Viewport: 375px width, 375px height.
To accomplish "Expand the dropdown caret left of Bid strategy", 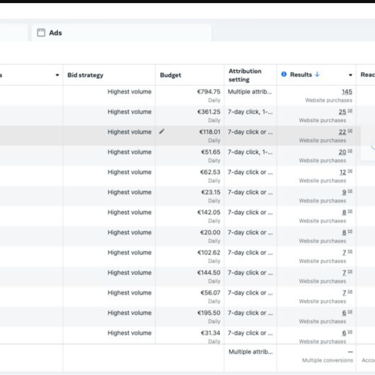I will (57, 75).
